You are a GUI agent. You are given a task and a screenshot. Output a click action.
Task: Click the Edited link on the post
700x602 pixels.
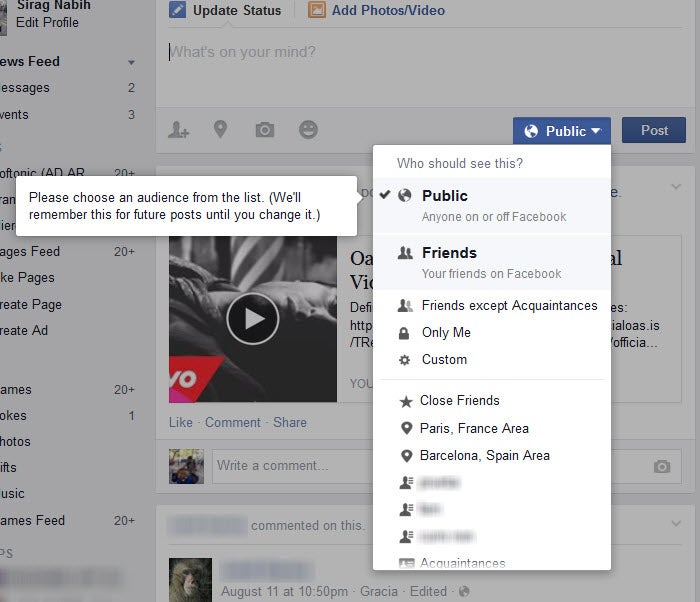pos(428,591)
